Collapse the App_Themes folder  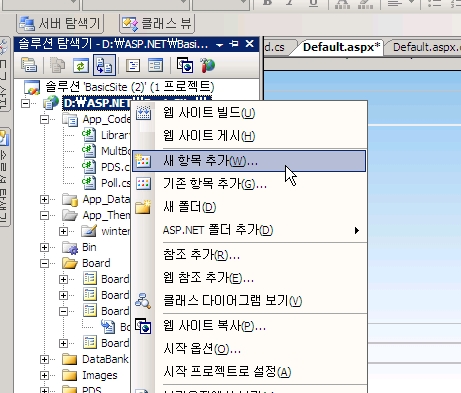(x=44, y=215)
